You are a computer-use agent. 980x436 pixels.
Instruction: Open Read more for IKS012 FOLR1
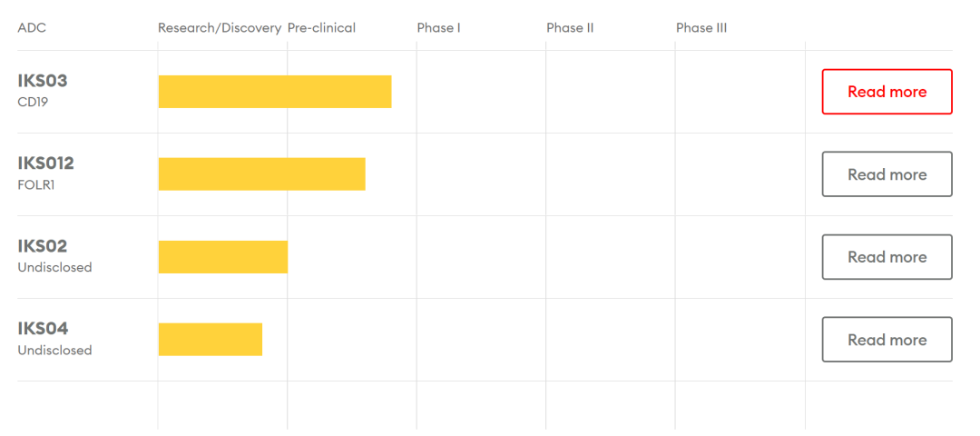[887, 173]
